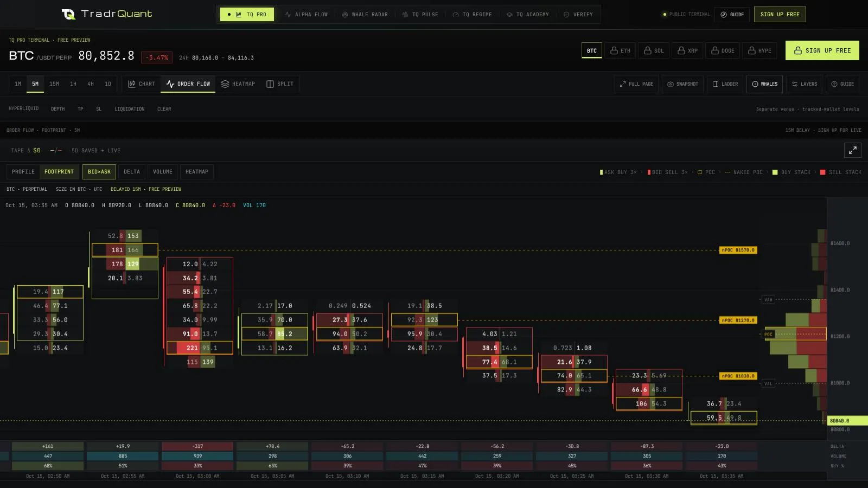Select the Delta display option

[131, 172]
